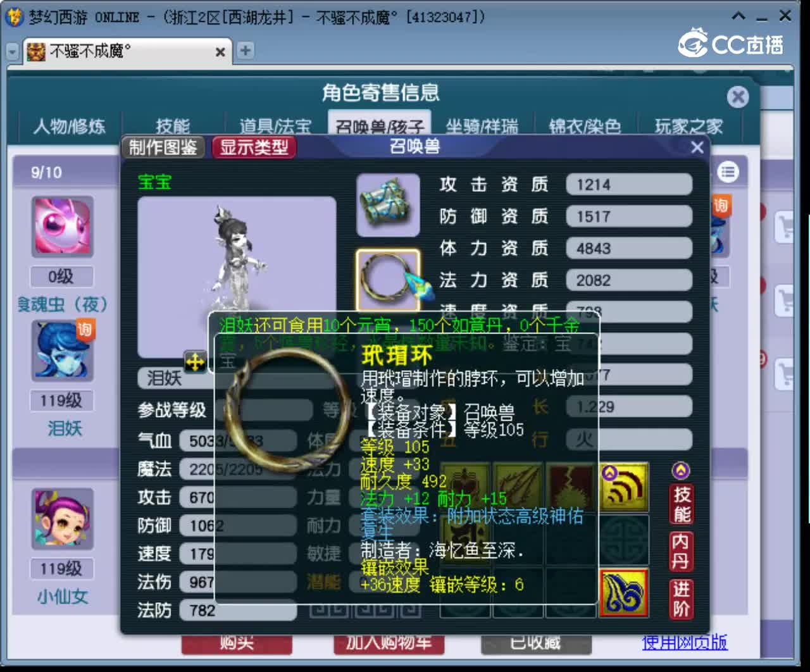Close the 不骚不成魔° tab

[x=220, y=52]
